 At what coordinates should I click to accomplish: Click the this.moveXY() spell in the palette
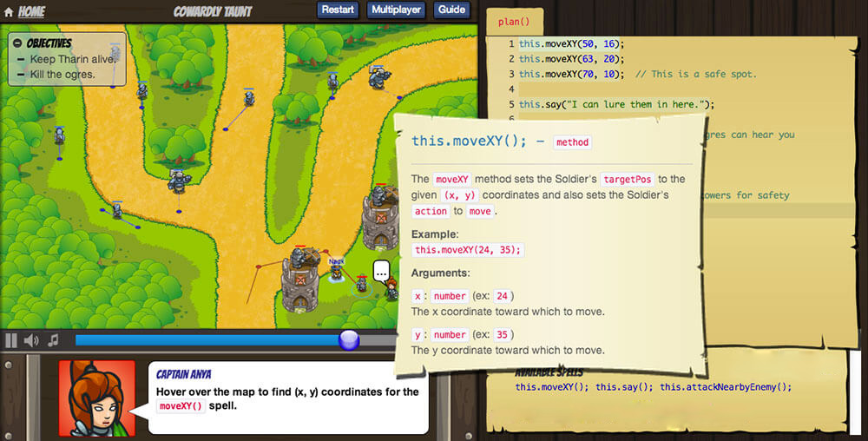(552, 387)
